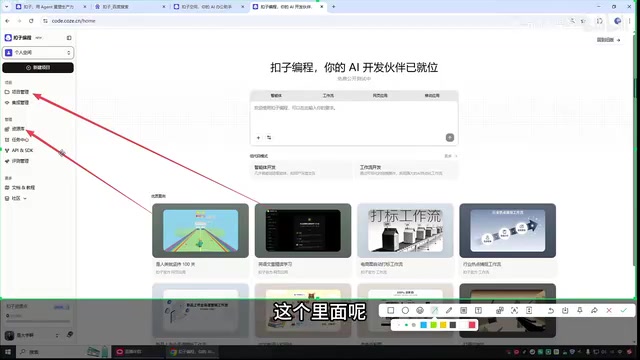Expand the 社区 menu in the sidebar
The image size is (640, 360).
coord(16,198)
